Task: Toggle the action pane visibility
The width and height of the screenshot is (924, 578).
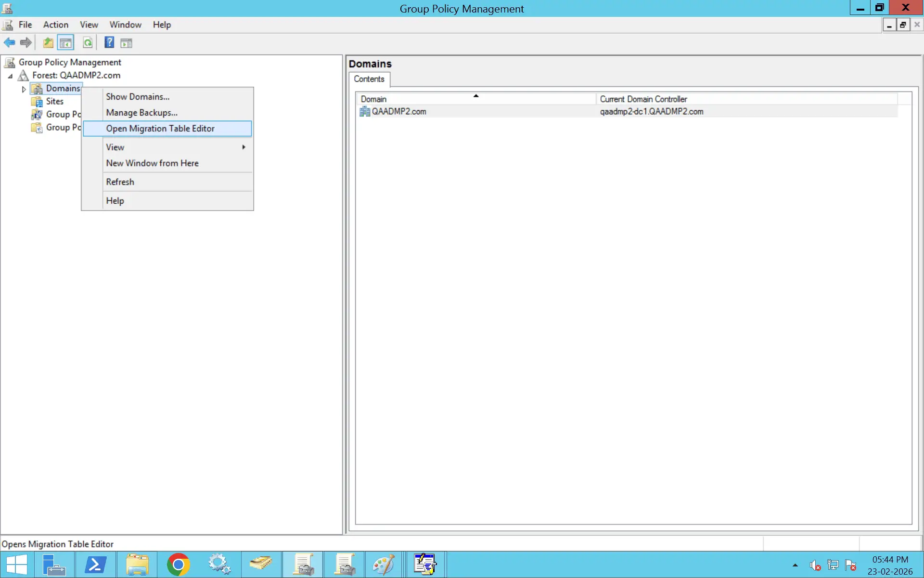Action: point(127,42)
